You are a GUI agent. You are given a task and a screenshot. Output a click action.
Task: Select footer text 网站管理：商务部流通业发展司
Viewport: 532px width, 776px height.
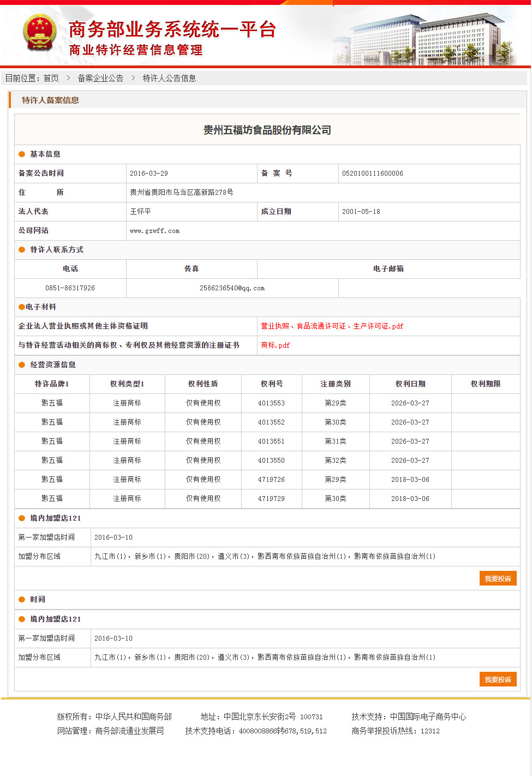(111, 731)
